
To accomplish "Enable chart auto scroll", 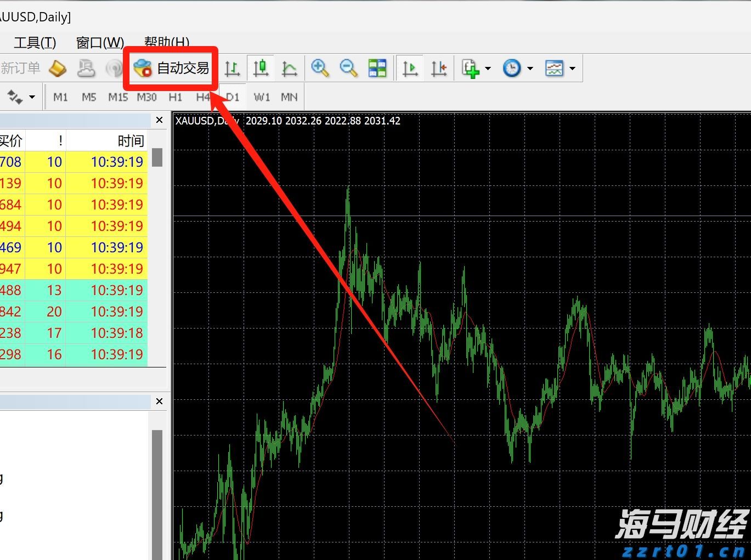I will 410,68.
